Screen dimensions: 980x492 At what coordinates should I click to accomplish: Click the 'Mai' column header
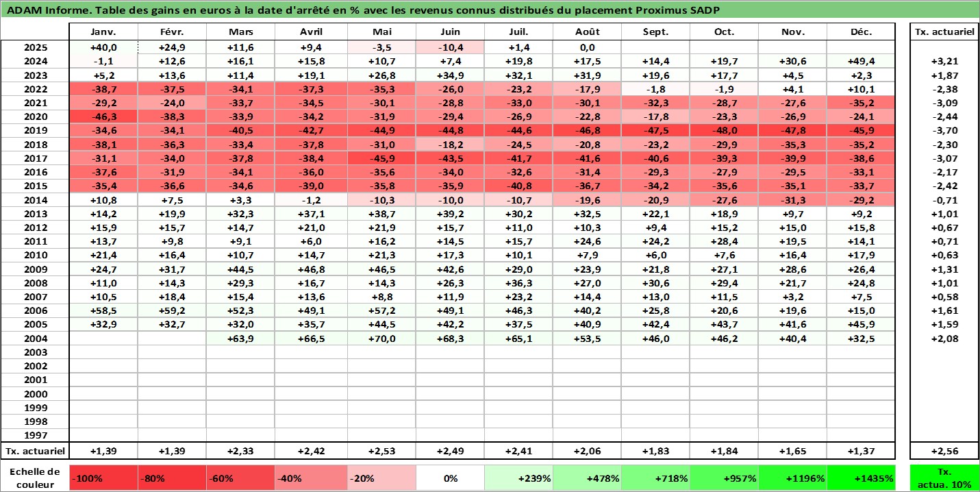pos(381,32)
